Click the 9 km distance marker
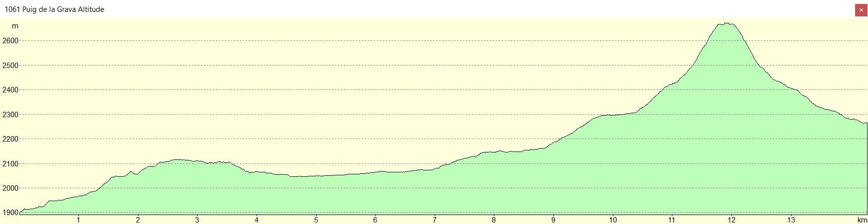The height and width of the screenshot is (224, 868). click(553, 220)
